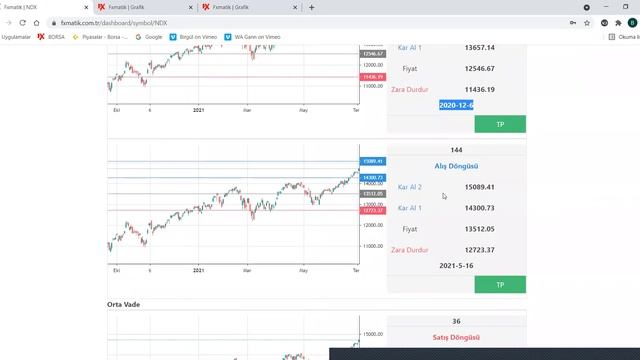
Task: Click the Alış Döngüsü heading
Action: pyautogui.click(x=456, y=166)
